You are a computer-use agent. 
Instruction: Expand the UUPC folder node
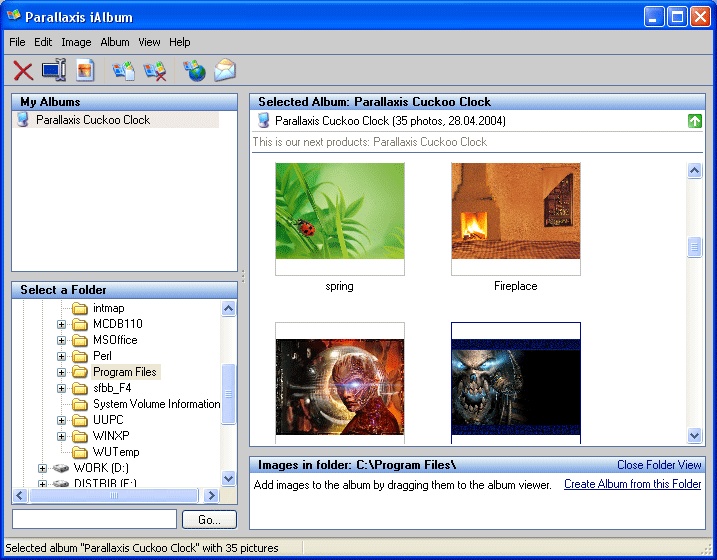pos(61,421)
